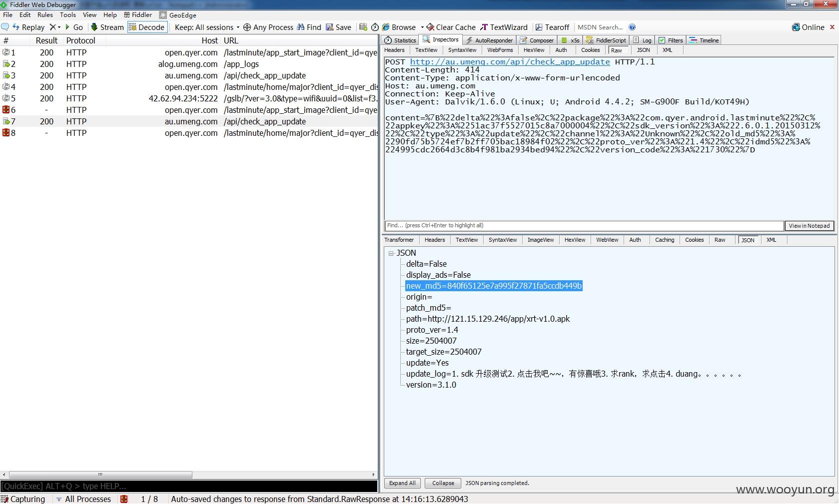
Task: Click Collapse button for JSON tree
Action: tap(443, 483)
